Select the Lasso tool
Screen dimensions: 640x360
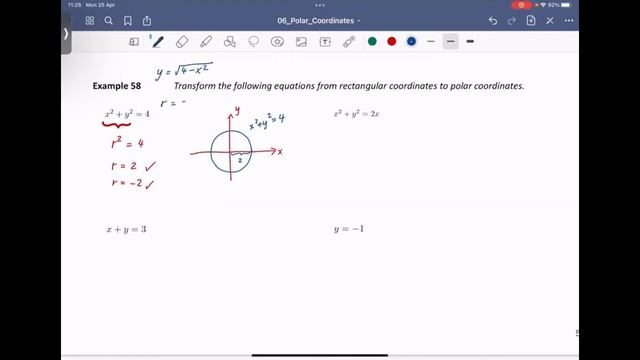(x=253, y=42)
